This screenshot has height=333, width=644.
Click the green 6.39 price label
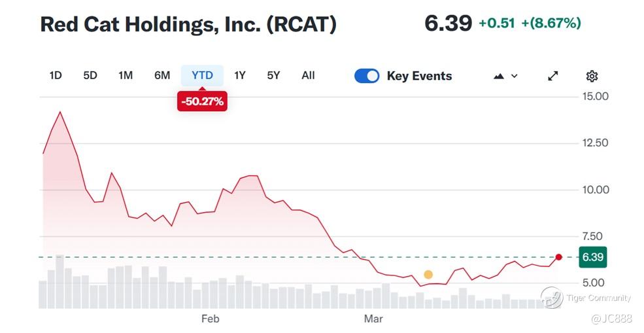[592, 257]
